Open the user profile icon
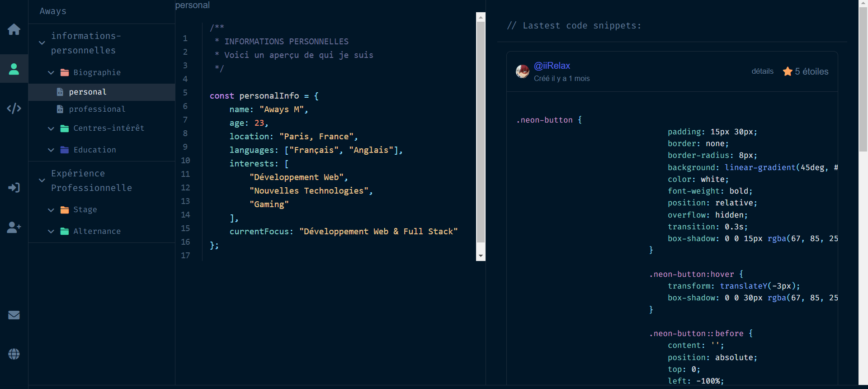This screenshot has width=868, height=389. point(14,69)
